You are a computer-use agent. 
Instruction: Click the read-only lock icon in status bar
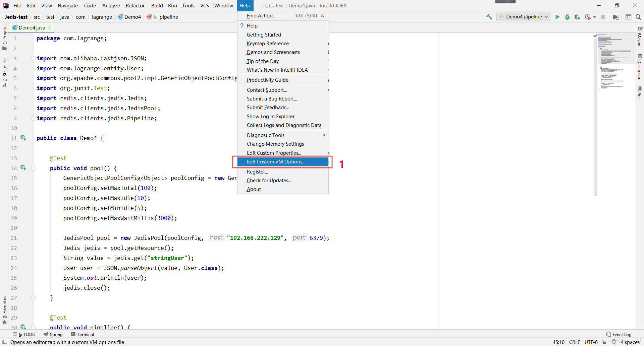click(x=604, y=342)
